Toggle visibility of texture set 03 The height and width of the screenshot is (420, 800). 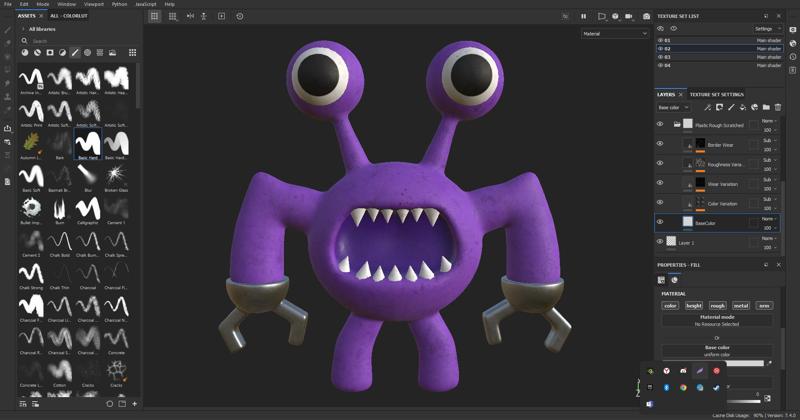pyautogui.click(x=661, y=57)
